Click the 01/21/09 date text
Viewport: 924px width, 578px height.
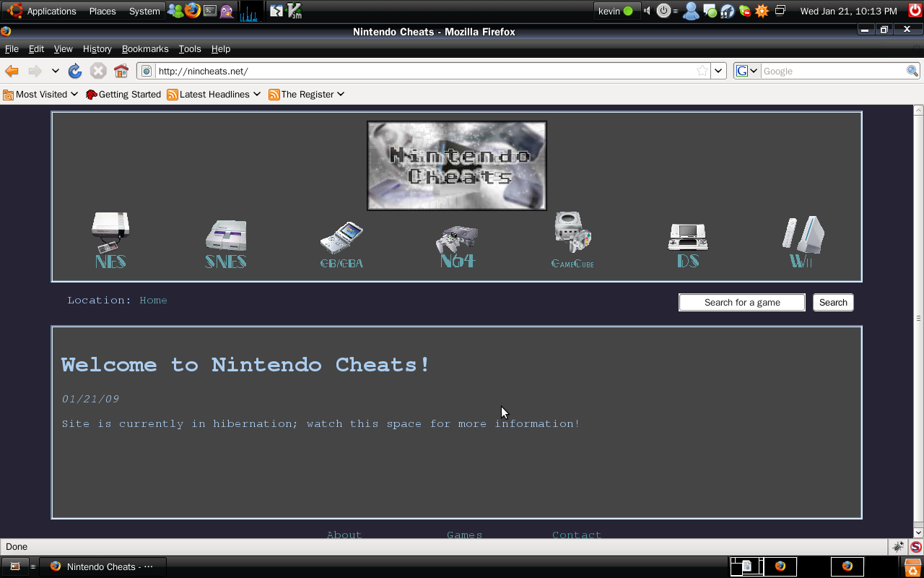click(x=90, y=399)
